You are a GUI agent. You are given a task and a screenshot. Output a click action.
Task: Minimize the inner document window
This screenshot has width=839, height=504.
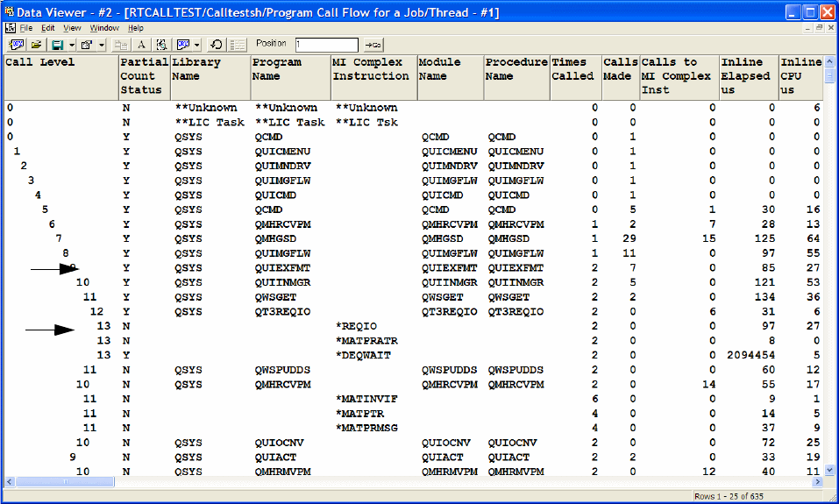pyautogui.click(x=808, y=28)
